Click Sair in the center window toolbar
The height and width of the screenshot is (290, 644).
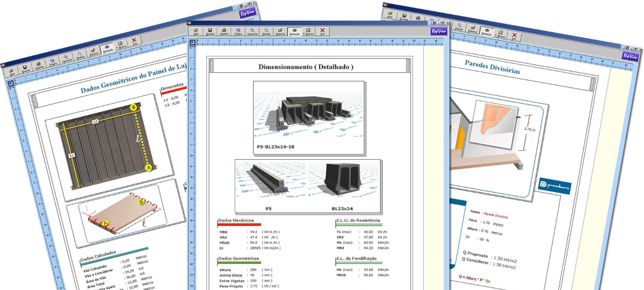(323, 31)
